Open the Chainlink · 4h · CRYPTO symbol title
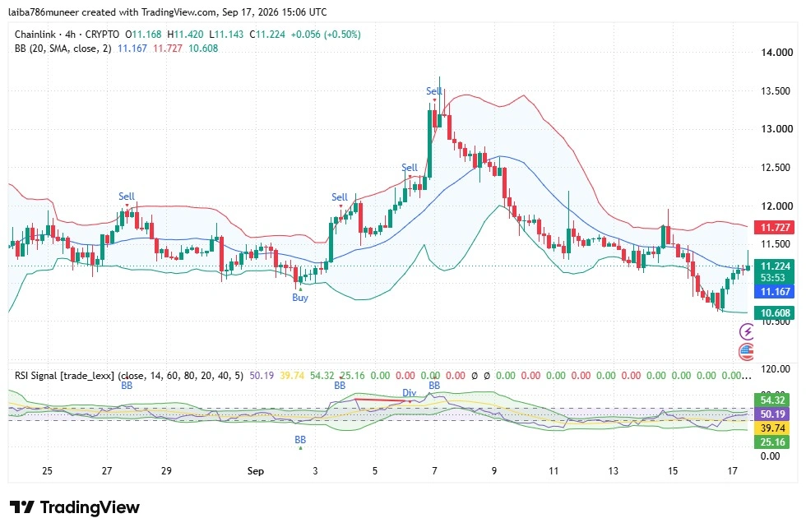Image resolution: width=806 pixels, height=532 pixels. pyautogui.click(x=67, y=35)
